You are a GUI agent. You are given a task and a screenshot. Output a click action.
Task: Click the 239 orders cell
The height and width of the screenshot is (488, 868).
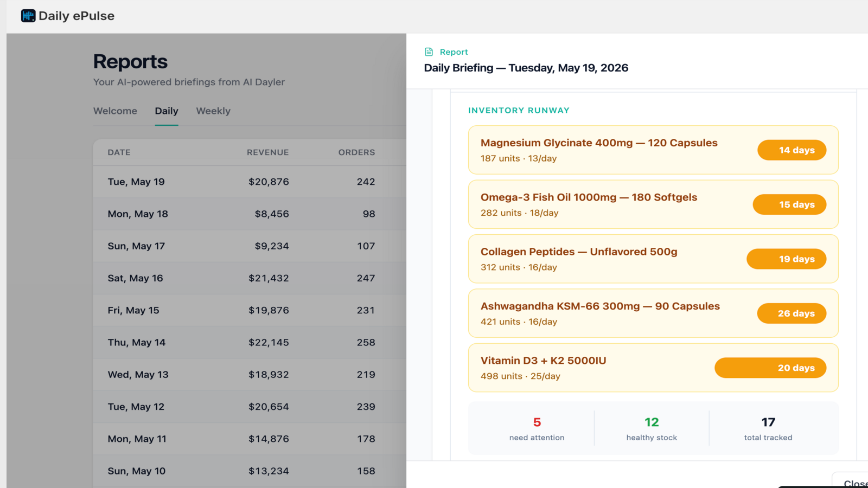[x=366, y=407]
